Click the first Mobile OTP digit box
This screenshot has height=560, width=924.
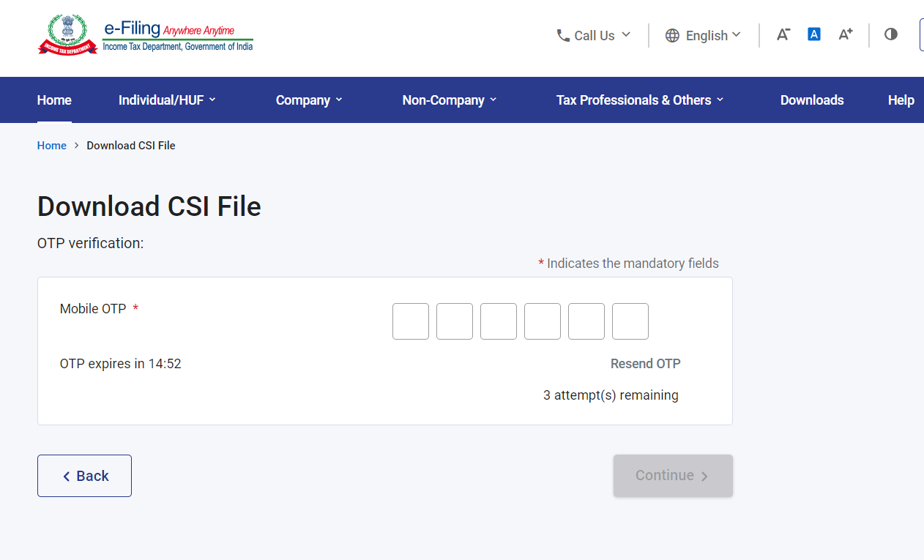click(x=411, y=321)
